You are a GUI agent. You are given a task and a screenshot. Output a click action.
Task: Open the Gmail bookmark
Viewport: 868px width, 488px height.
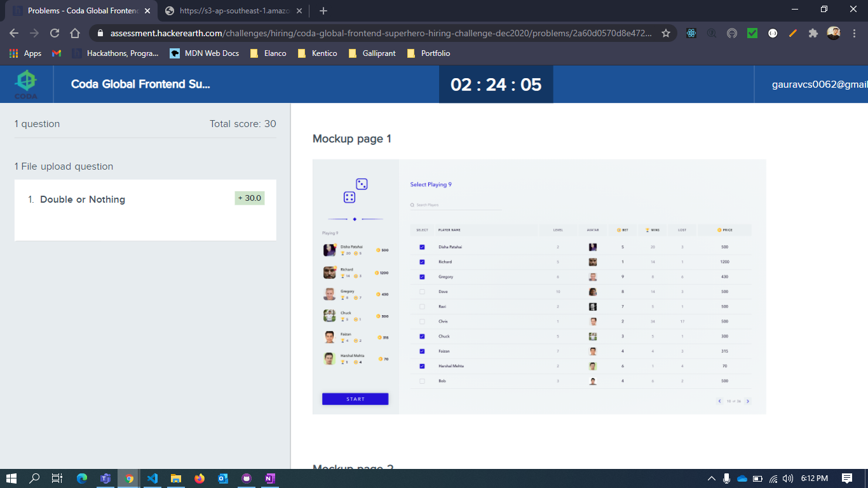(57, 53)
